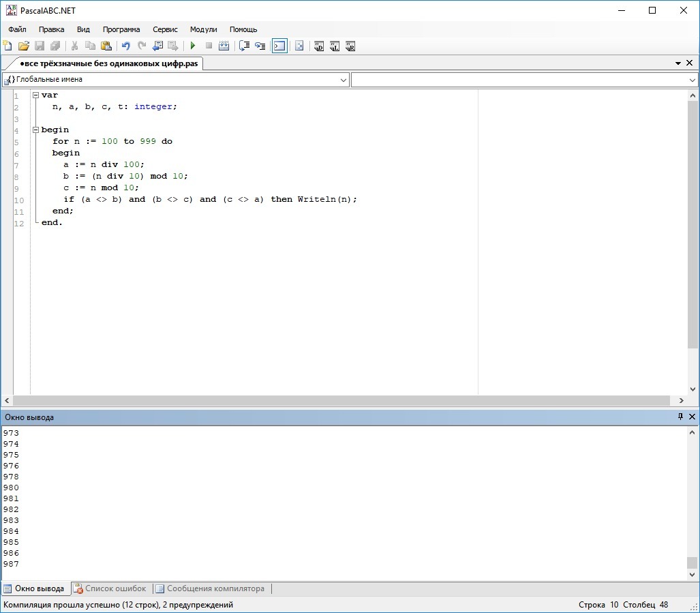Open a file using the folder icon
Screen dimensions: 700x613
pos(24,46)
